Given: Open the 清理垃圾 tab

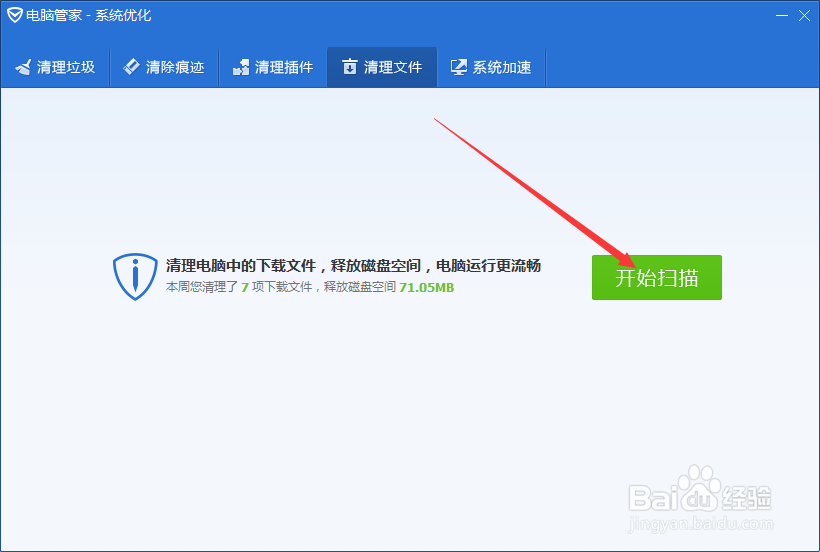Looking at the screenshot, I should pos(55,67).
